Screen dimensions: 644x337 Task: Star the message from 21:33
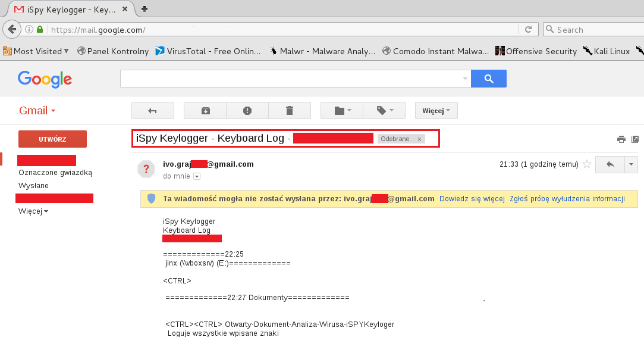click(x=587, y=164)
